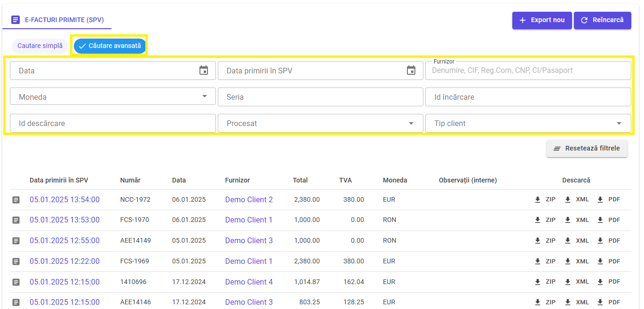The width and height of the screenshot is (644, 309).
Task: Download the ZIP for invoice 1410696
Action: (545, 282)
